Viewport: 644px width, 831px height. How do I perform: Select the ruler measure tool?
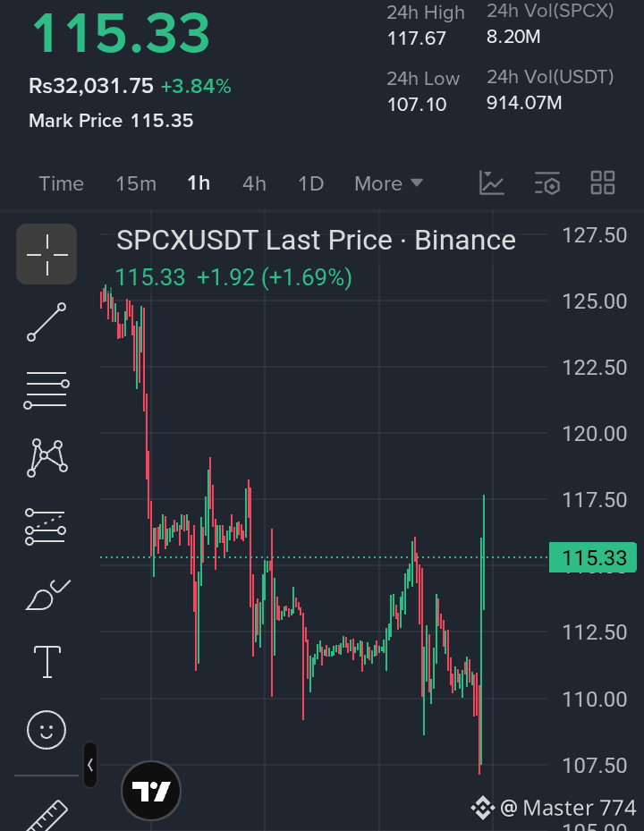(47, 816)
